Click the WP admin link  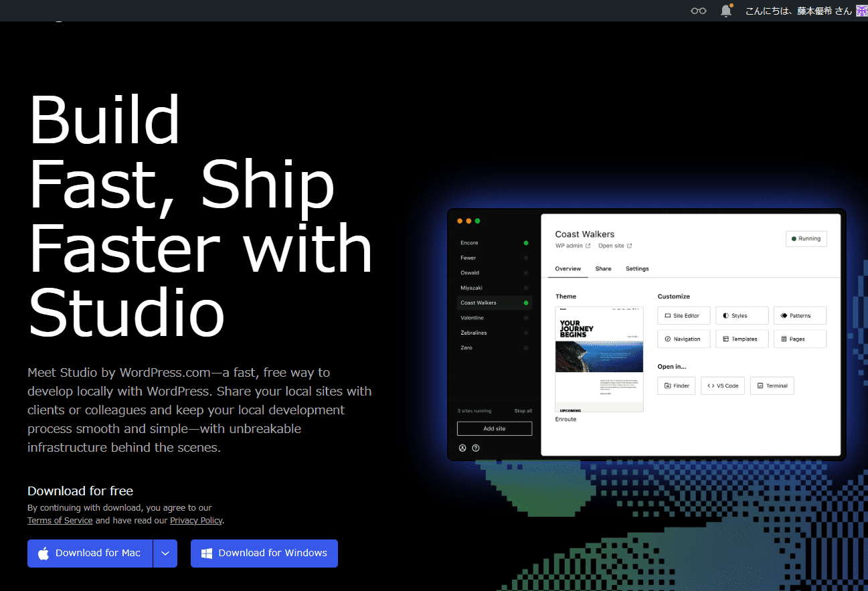pos(573,246)
